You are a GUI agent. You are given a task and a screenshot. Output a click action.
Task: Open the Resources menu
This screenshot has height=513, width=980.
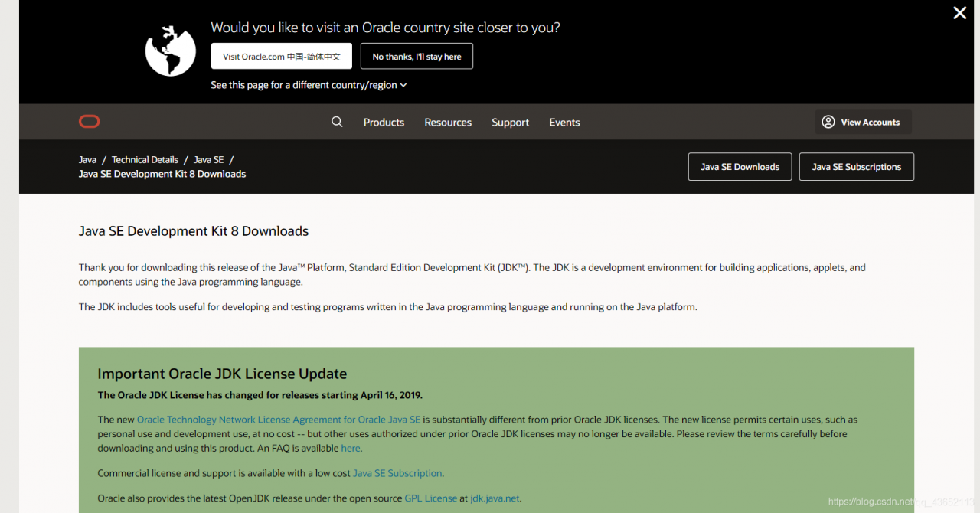click(x=448, y=123)
